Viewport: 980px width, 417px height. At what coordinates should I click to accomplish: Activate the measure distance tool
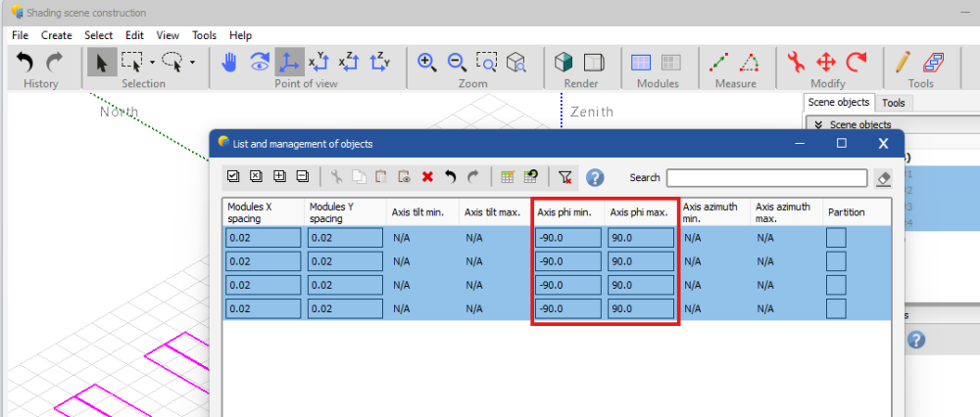719,63
